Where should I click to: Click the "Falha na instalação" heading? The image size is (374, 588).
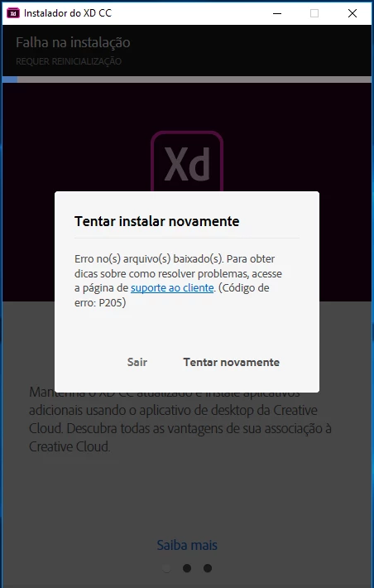[73, 43]
